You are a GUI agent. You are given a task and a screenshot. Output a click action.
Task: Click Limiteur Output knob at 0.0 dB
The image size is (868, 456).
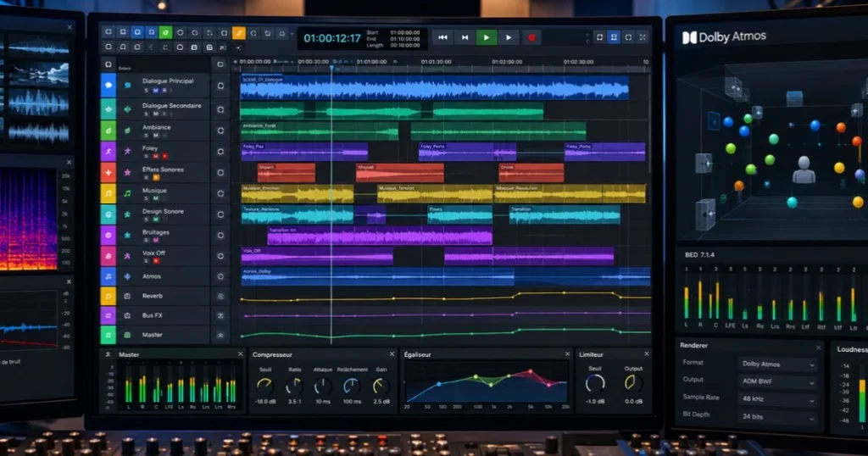[632, 383]
